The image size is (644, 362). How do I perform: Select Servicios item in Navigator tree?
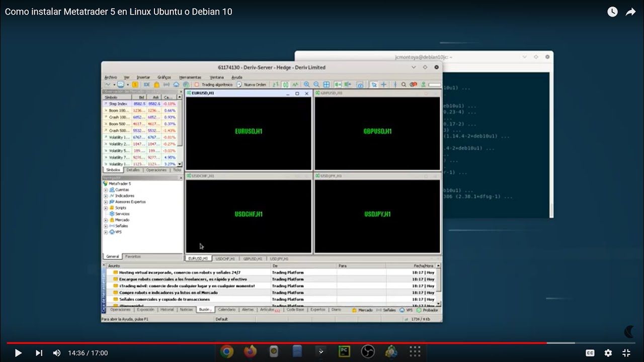119,214
